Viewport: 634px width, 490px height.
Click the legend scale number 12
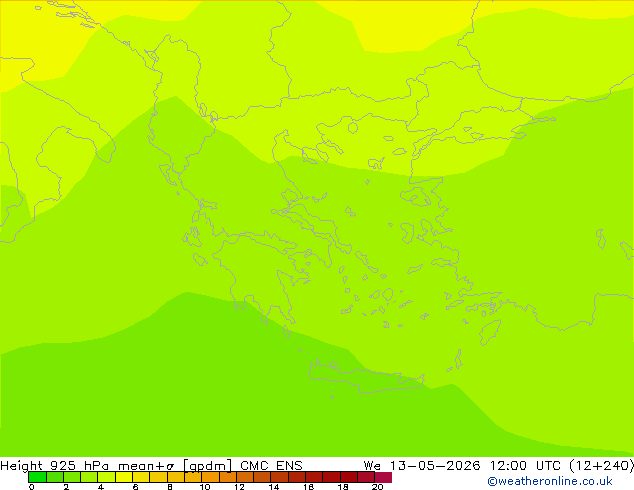pos(239,486)
